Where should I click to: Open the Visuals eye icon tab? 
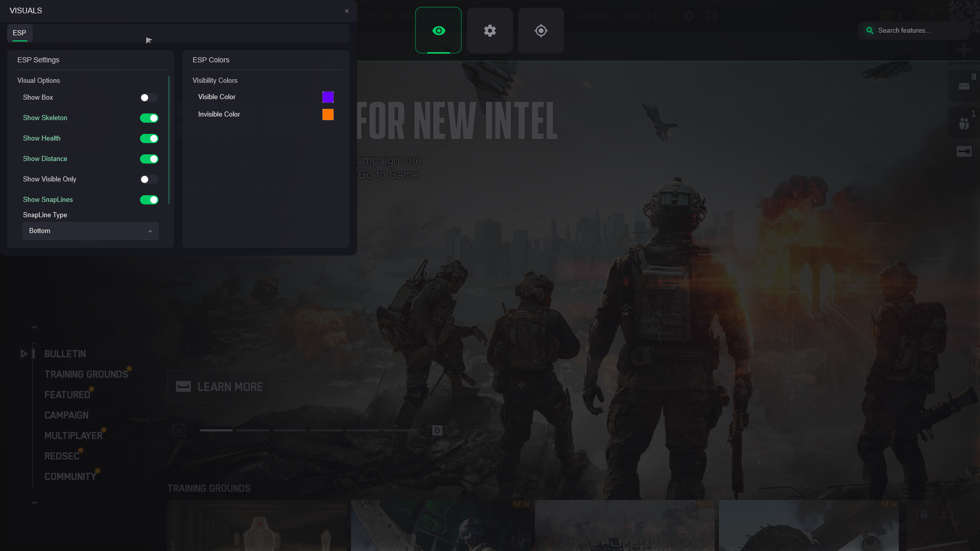[x=438, y=31]
